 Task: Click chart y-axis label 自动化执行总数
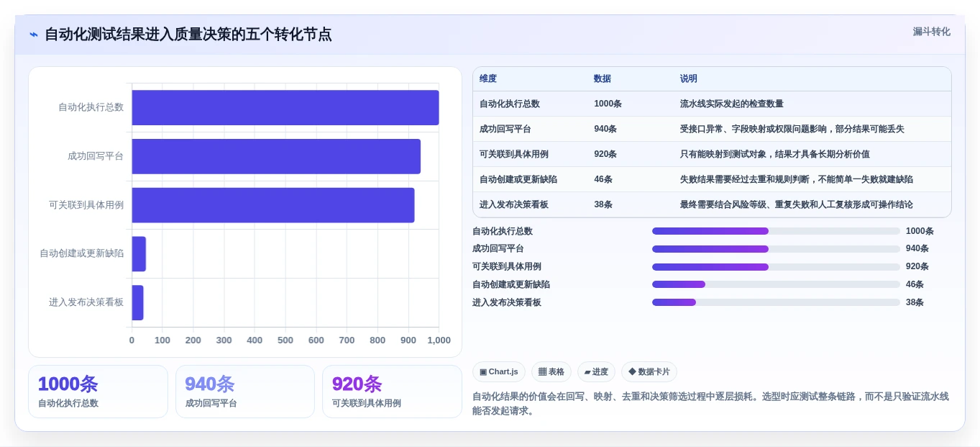coord(91,107)
